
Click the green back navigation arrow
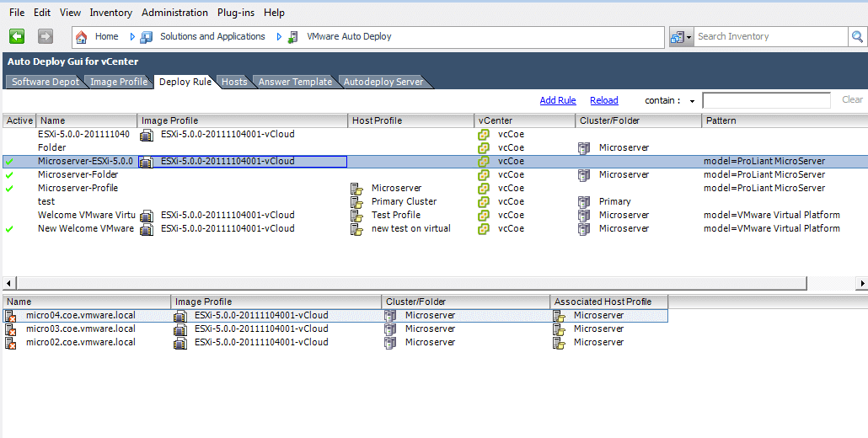tap(17, 36)
